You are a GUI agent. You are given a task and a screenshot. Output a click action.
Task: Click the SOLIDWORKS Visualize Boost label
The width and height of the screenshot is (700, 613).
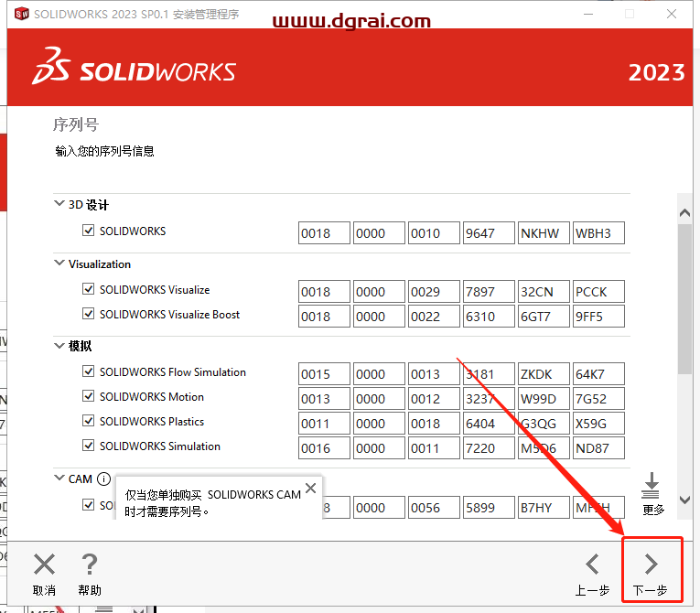tap(169, 315)
